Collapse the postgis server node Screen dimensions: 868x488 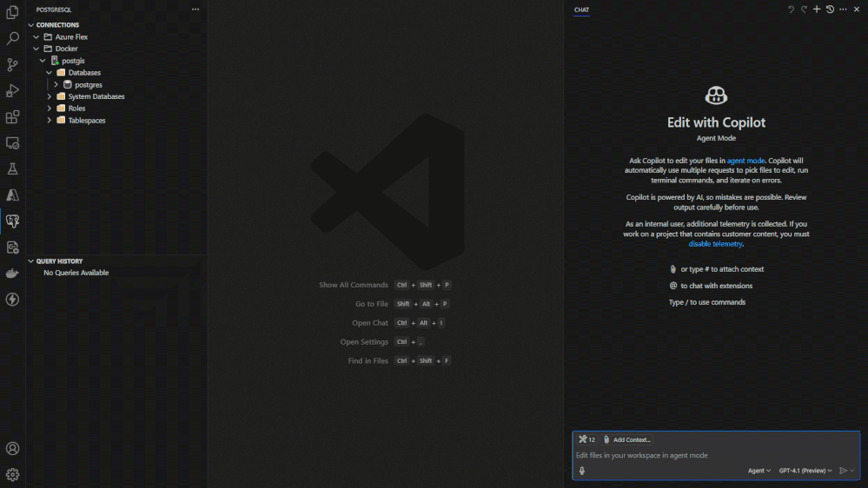pyautogui.click(x=43, y=61)
